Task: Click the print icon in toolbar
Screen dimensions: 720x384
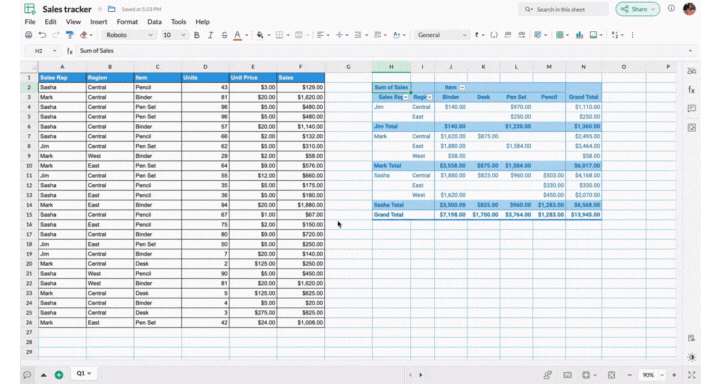Action: click(28, 35)
